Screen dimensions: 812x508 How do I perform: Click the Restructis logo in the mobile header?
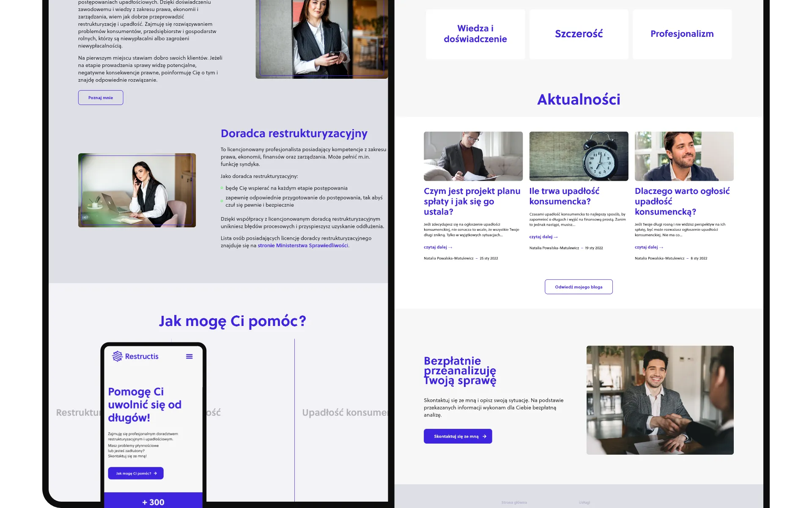(x=135, y=356)
